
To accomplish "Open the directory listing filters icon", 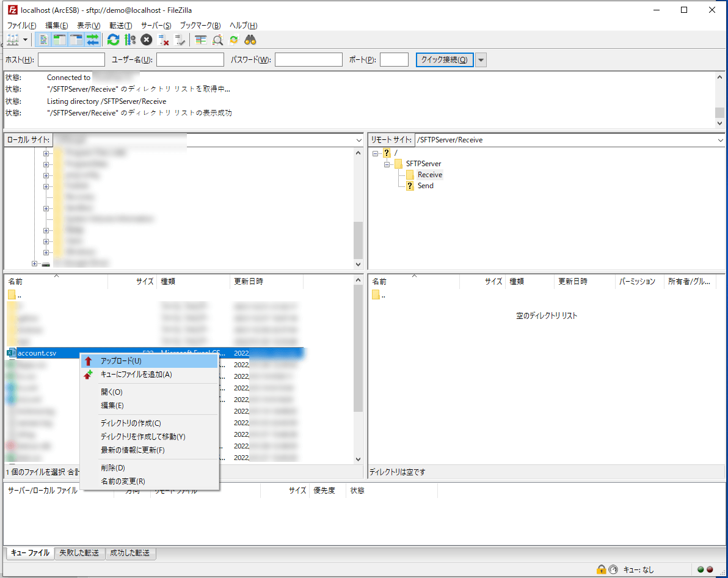I will point(201,40).
